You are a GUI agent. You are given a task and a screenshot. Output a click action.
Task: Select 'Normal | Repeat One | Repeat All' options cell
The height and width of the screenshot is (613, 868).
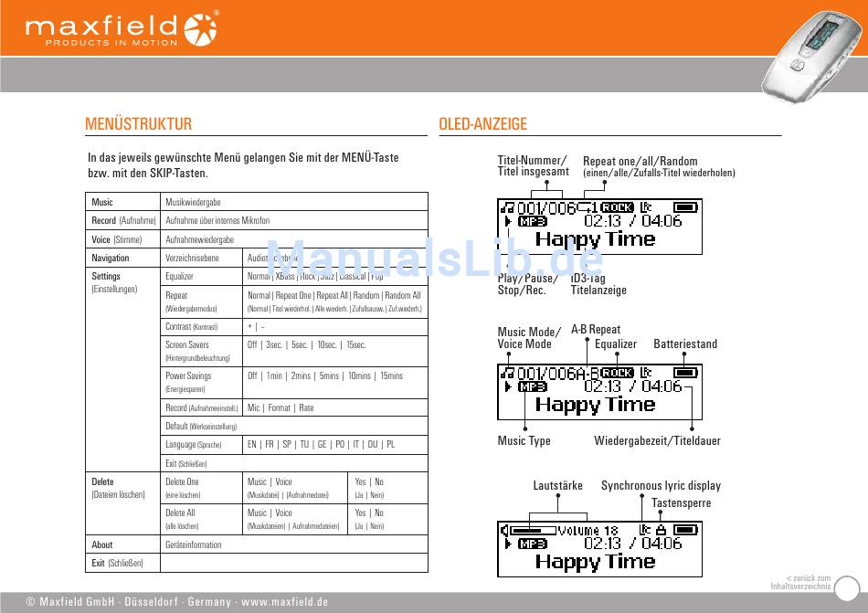[x=335, y=301]
